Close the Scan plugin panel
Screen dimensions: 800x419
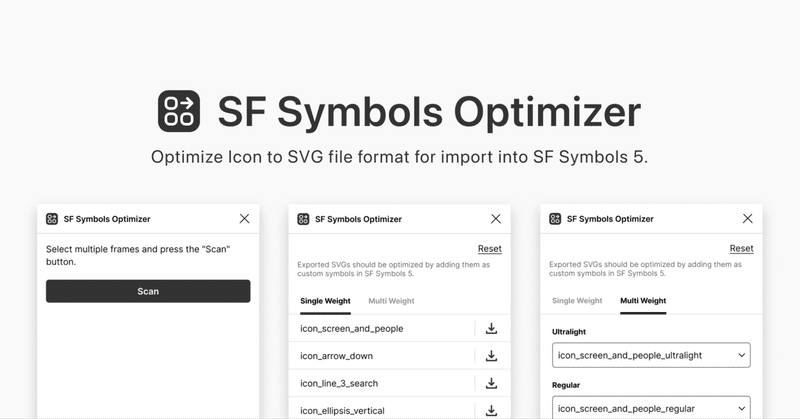245,219
